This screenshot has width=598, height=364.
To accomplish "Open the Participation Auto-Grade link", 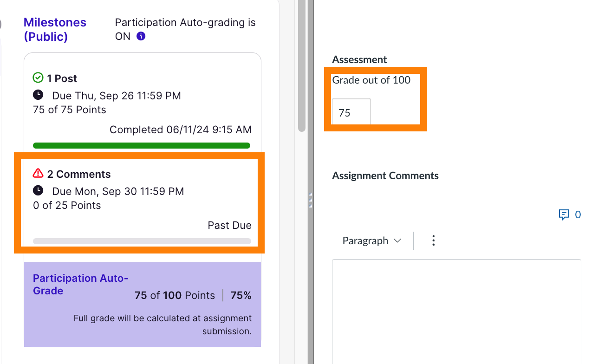I will pos(80,284).
